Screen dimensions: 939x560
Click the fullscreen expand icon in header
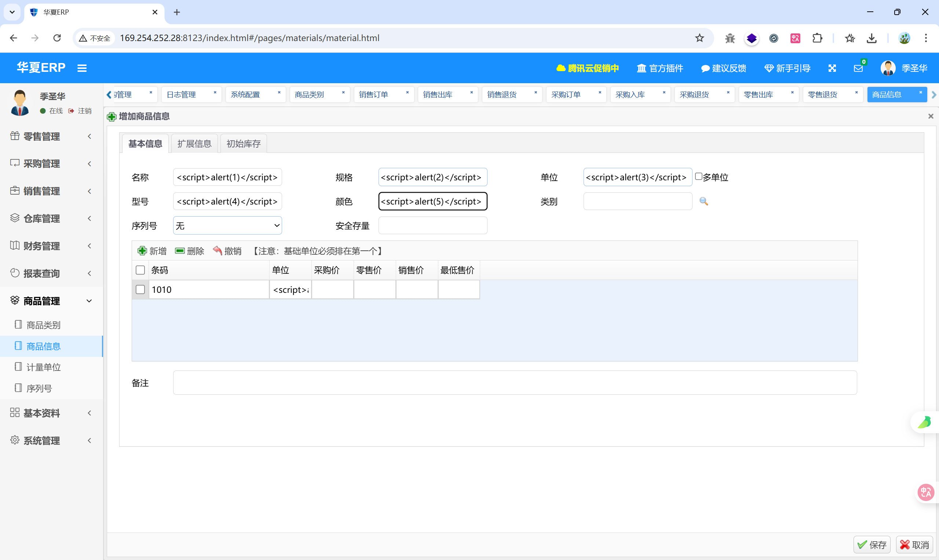[832, 68]
